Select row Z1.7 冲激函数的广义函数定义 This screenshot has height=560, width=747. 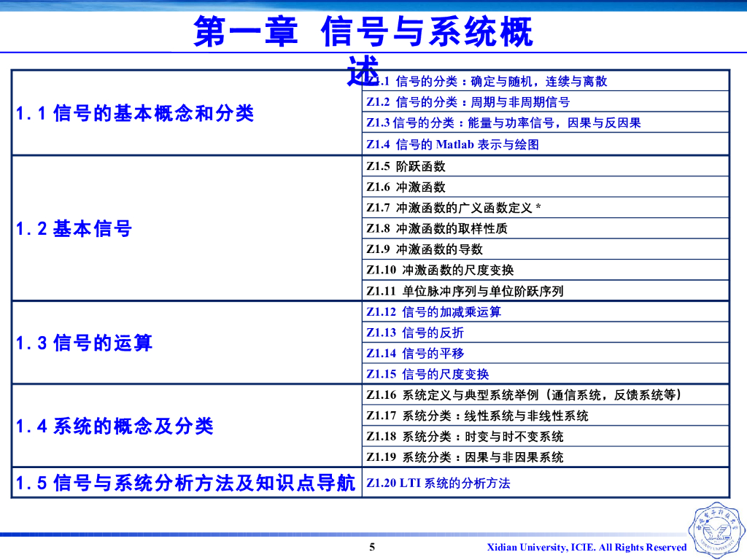546,208
